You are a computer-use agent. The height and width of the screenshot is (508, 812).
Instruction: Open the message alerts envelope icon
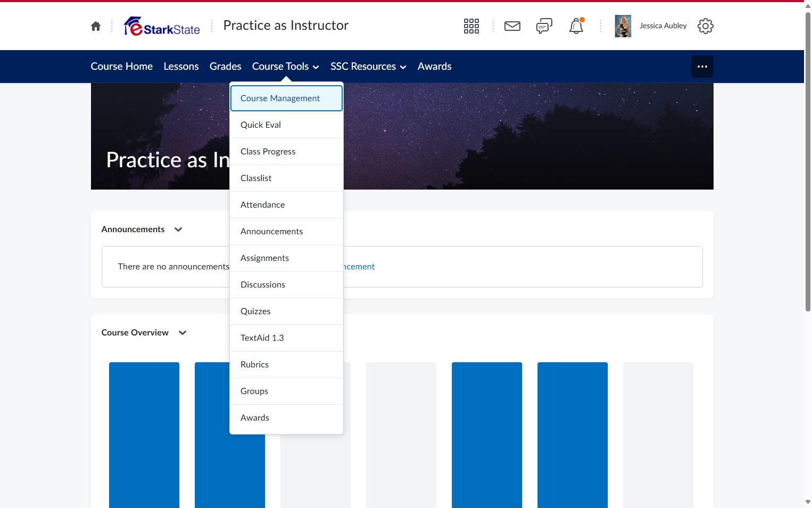pos(512,26)
